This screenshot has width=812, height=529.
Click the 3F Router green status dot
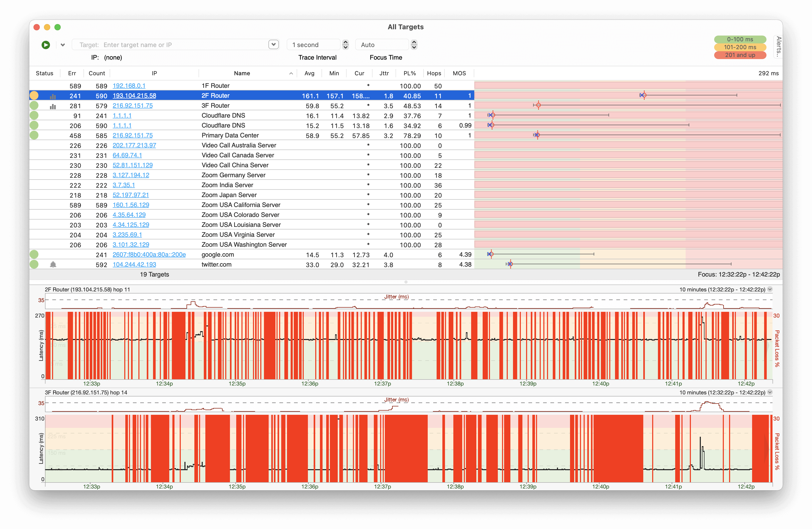34,105
